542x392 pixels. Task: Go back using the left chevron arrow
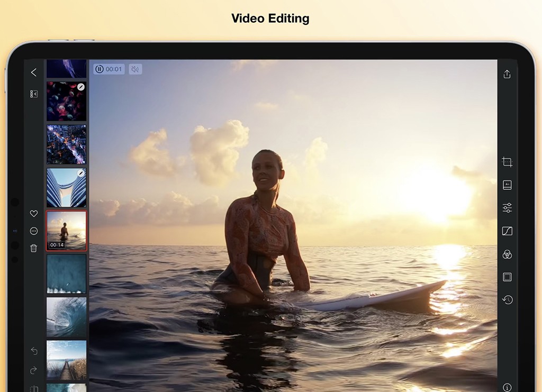pos(33,72)
